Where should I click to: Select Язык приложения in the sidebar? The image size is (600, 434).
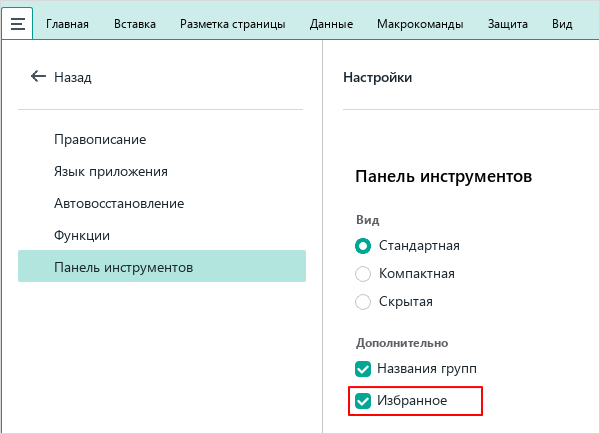coord(110,171)
